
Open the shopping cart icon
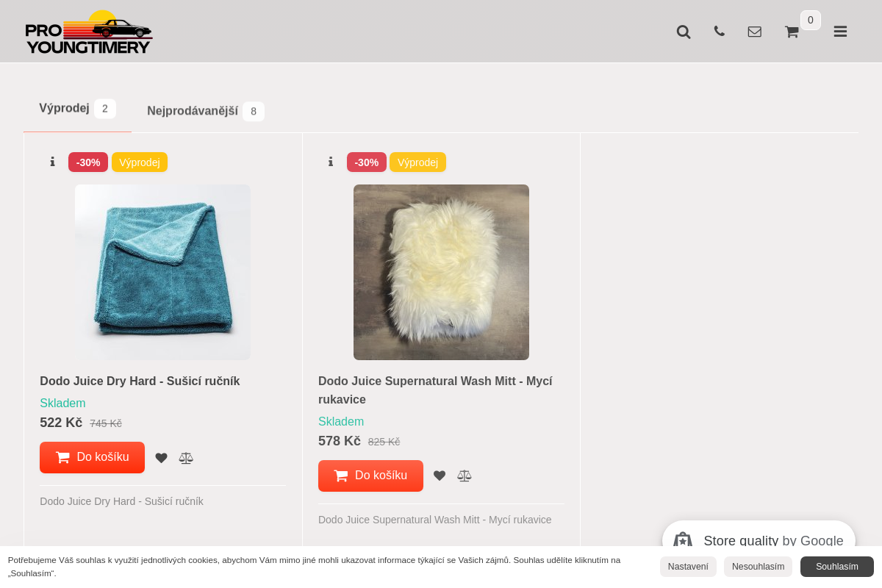click(792, 32)
